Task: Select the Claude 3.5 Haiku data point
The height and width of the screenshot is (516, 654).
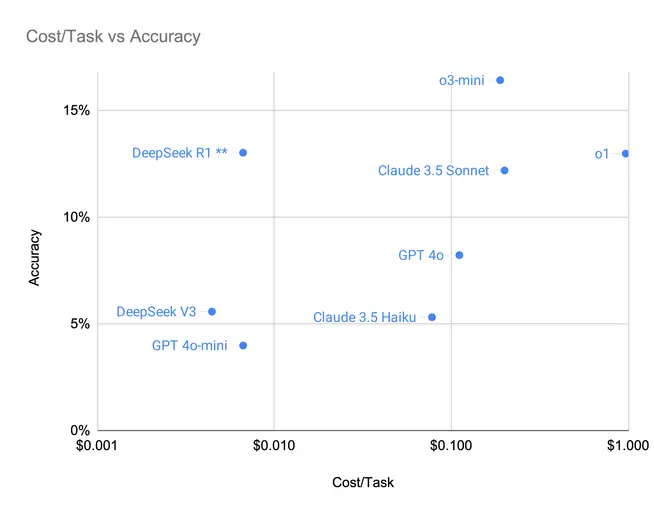Action: (432, 317)
